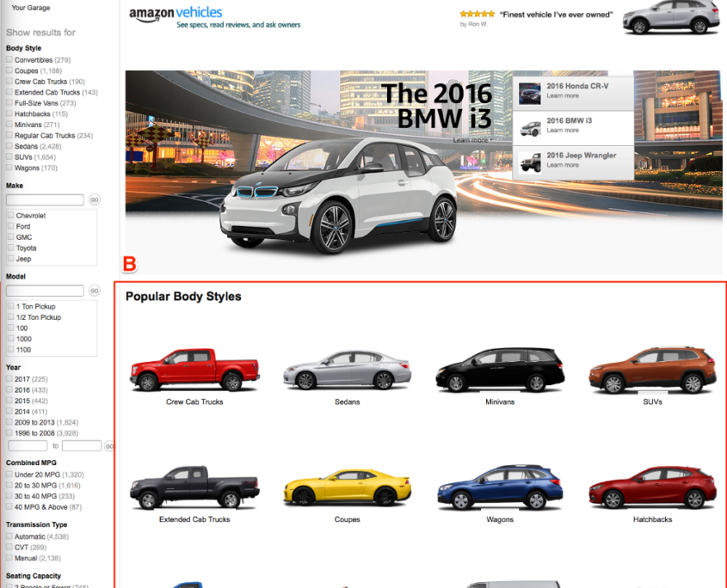Click the Minivans caption link
This screenshot has height=588, width=727.
(500, 401)
